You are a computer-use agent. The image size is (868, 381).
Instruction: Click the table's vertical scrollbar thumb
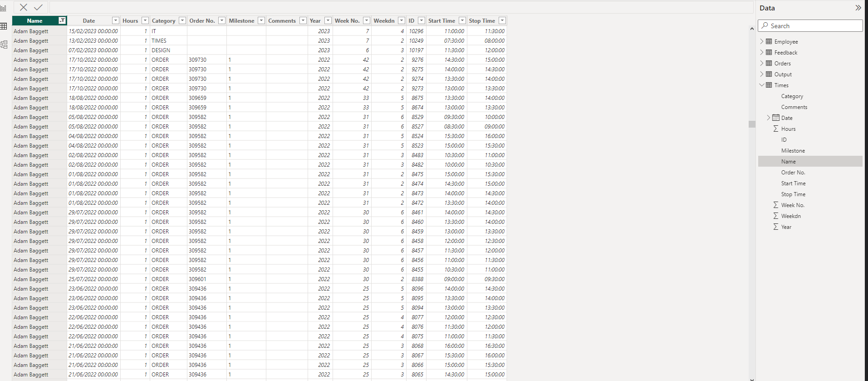[752, 124]
